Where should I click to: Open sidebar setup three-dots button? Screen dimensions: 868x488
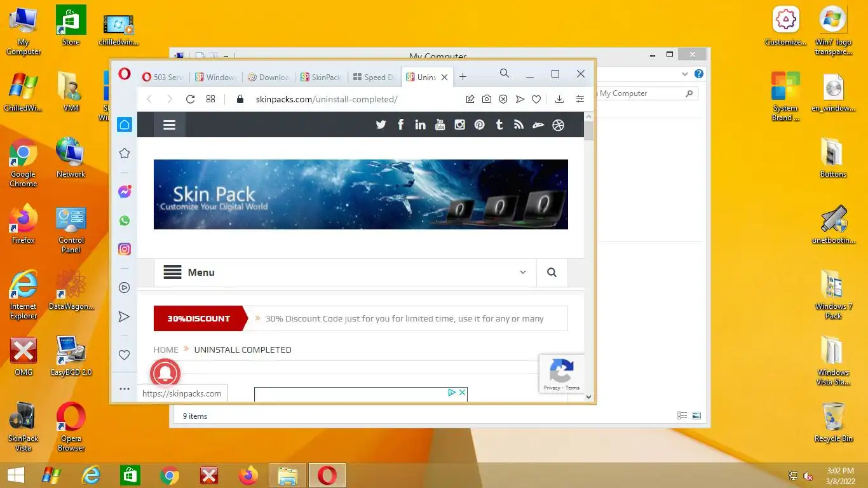[x=125, y=389]
